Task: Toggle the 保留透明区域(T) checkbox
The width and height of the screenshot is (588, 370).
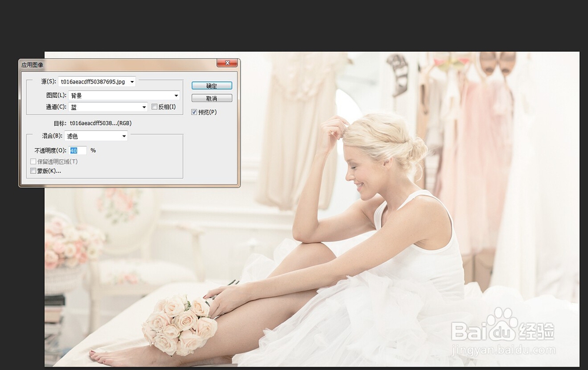Action: tap(34, 162)
